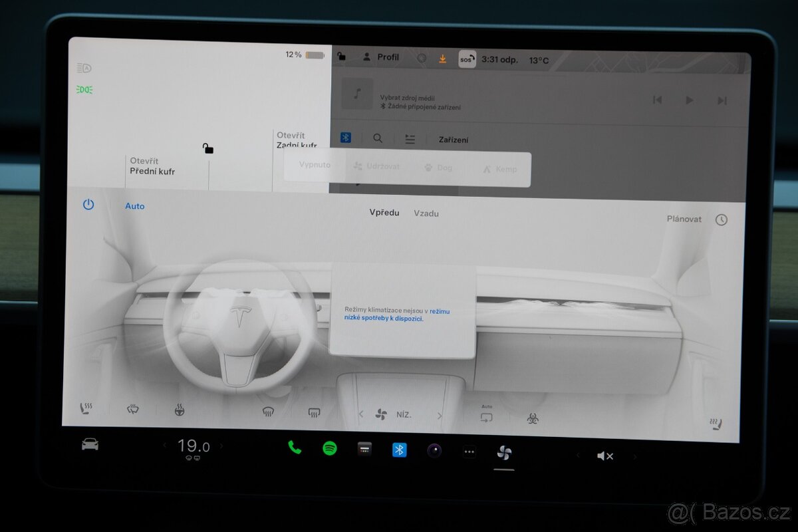
Task: Select the Zařízení tab
Action: 453,139
